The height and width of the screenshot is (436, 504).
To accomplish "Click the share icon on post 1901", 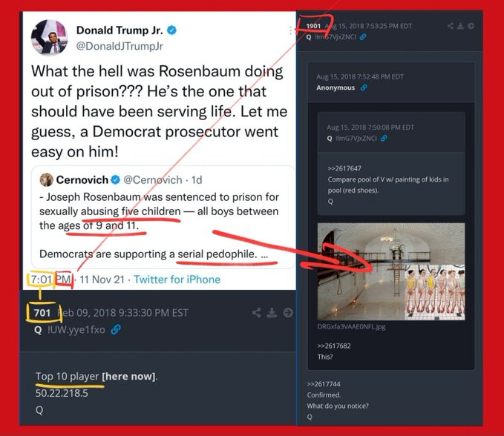I will tap(451, 26).
